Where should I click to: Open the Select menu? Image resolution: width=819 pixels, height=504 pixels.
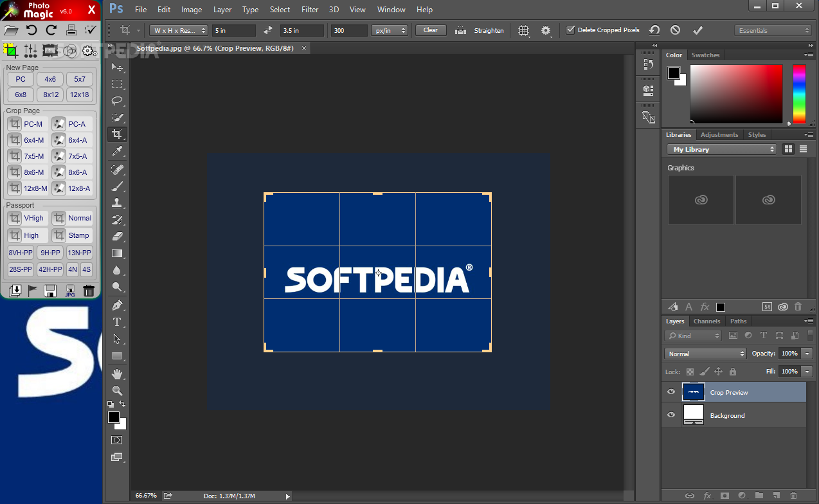click(280, 10)
